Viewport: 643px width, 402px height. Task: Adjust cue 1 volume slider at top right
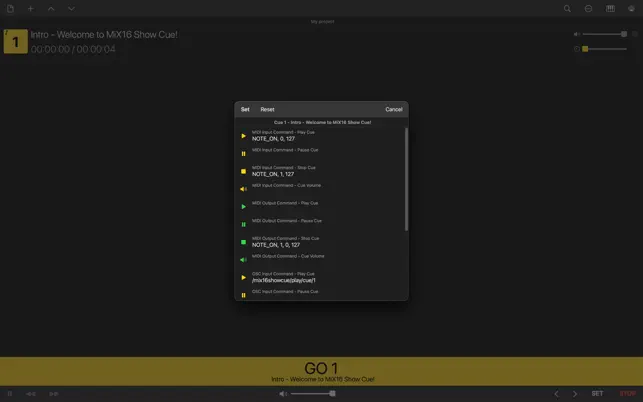605,34
